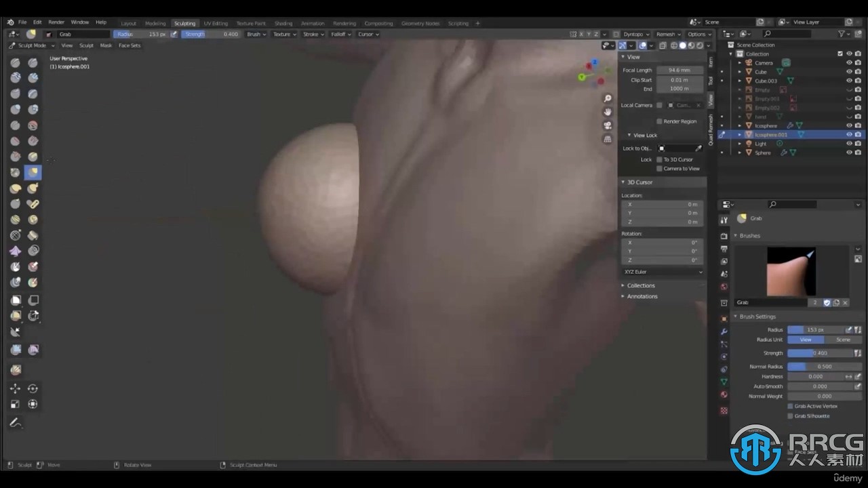Image resolution: width=868 pixels, height=488 pixels.
Task: Open the Falloff dropdown in header
Action: pos(340,34)
